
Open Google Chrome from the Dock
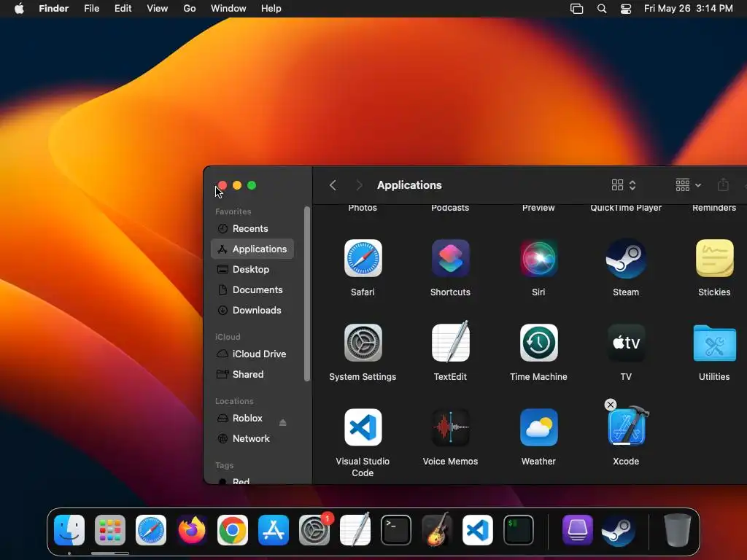(233, 530)
